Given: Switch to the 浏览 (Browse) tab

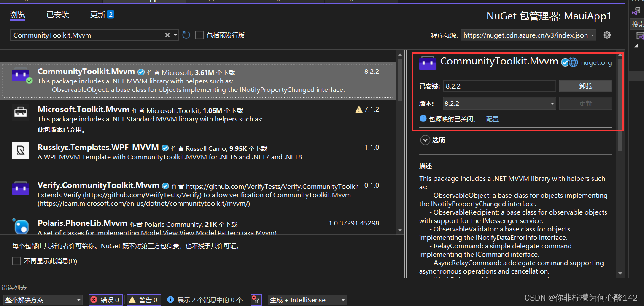Looking at the screenshot, I should [x=18, y=15].
